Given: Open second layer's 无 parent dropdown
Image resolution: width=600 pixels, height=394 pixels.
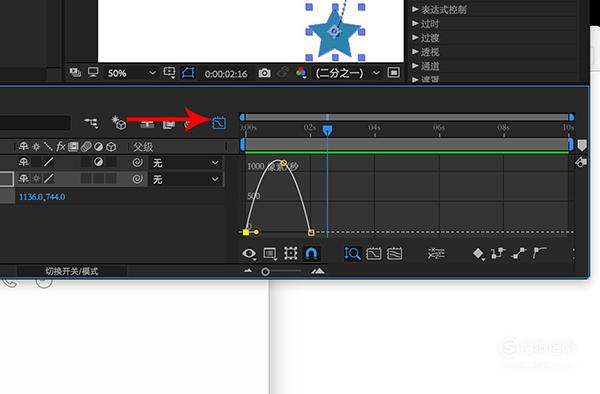Looking at the screenshot, I should coord(186,179).
